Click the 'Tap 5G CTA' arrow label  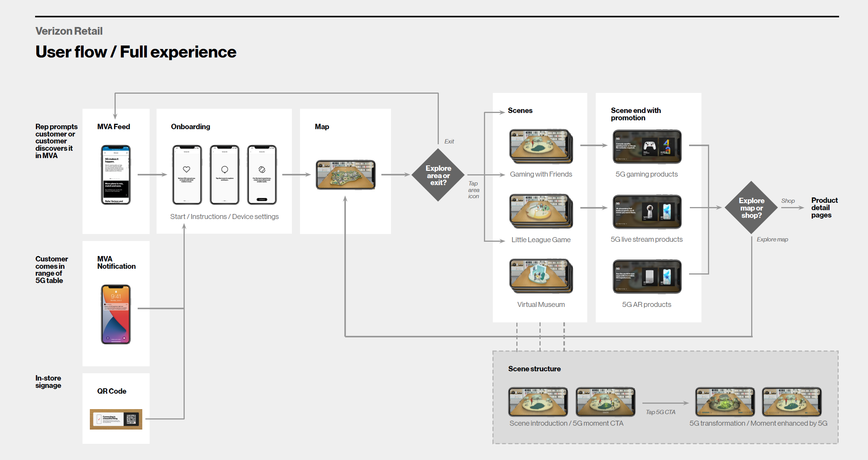(x=661, y=412)
